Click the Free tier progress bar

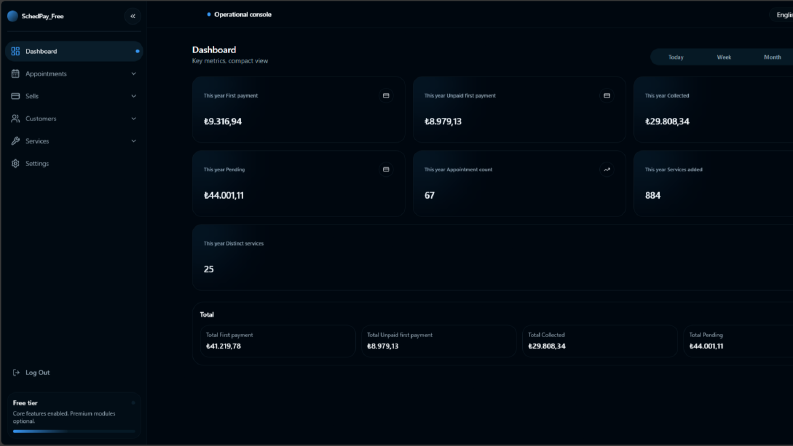[74, 431]
